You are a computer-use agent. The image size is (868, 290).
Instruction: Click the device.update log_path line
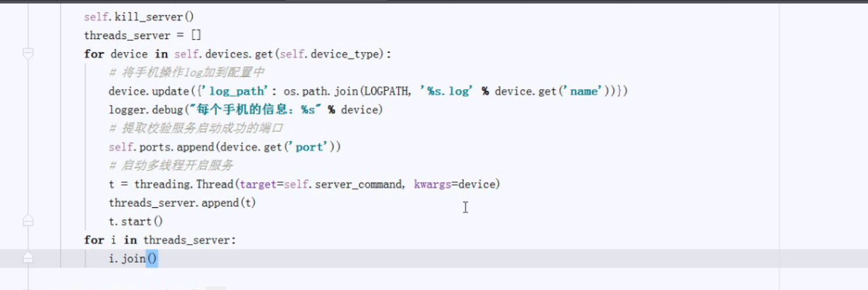(x=368, y=91)
